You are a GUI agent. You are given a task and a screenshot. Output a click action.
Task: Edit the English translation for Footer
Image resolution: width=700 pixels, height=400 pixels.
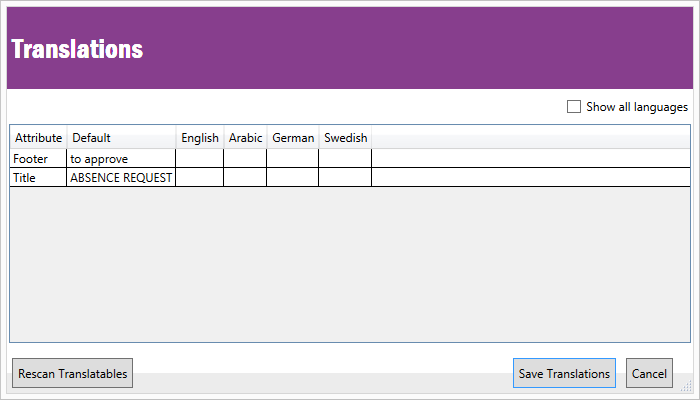pos(200,159)
